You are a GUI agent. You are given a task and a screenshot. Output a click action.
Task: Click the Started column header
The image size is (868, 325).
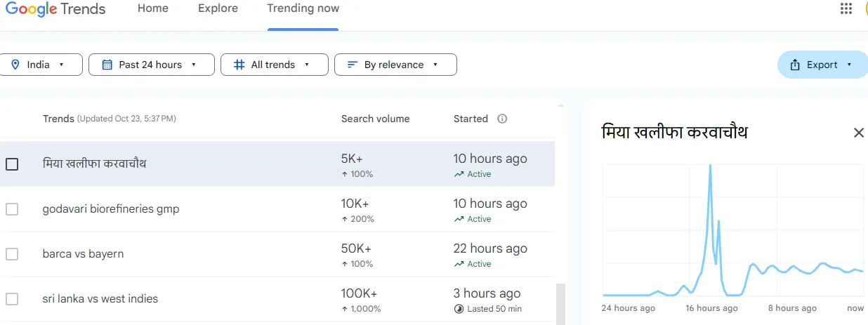(x=471, y=119)
